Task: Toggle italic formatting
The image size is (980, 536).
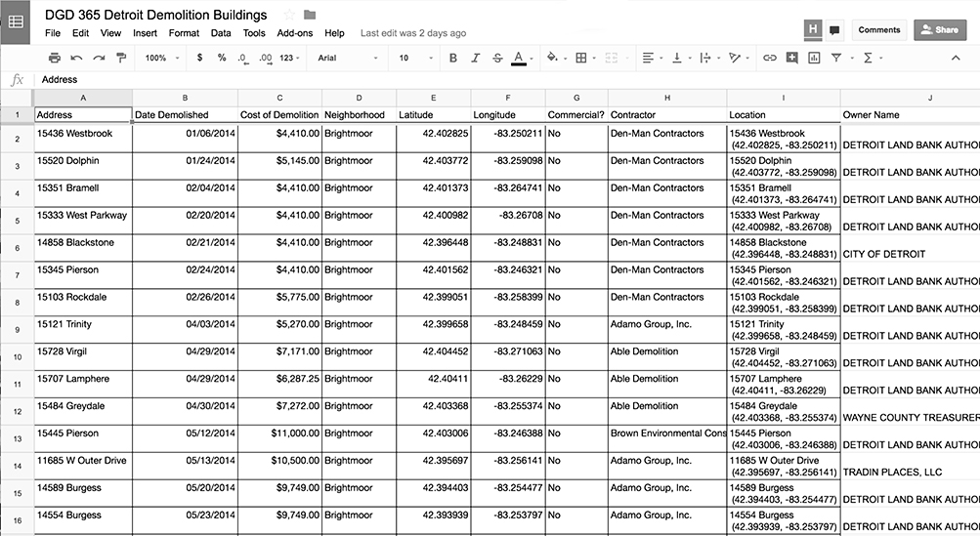Action: [475, 58]
